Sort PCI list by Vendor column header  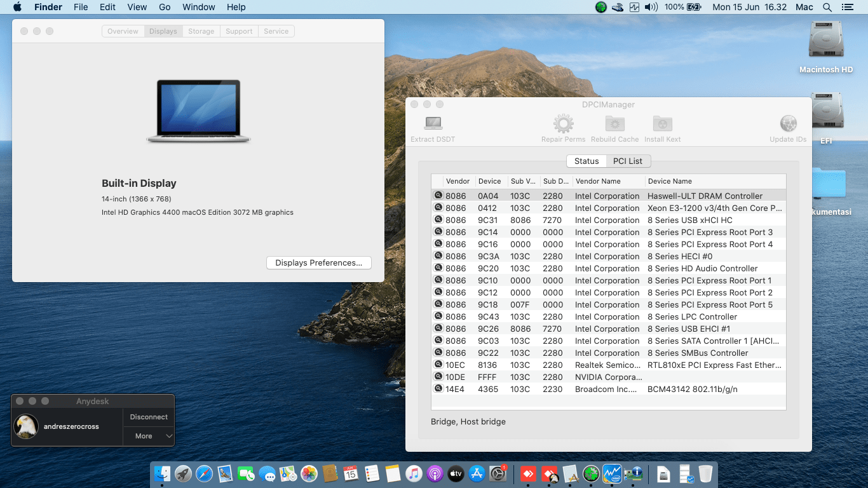pyautogui.click(x=459, y=181)
